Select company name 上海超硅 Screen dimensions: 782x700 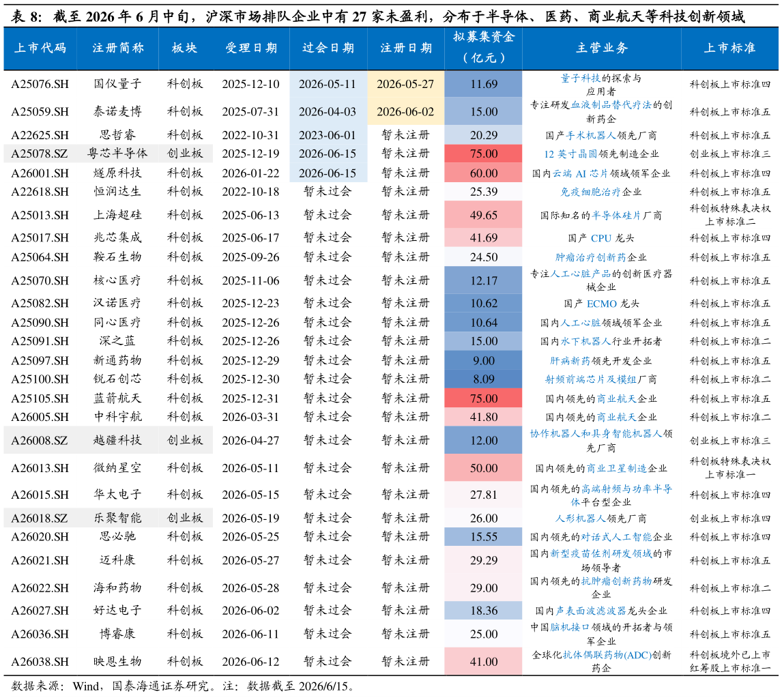coord(117,216)
